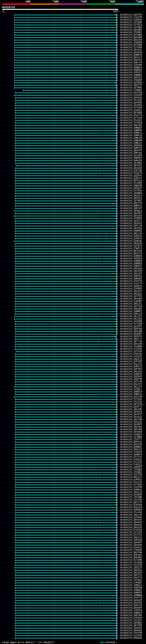146x644 pixels.
Task: Open hit UniRef100_Q9S7M0
Action: (x=131, y=15)
